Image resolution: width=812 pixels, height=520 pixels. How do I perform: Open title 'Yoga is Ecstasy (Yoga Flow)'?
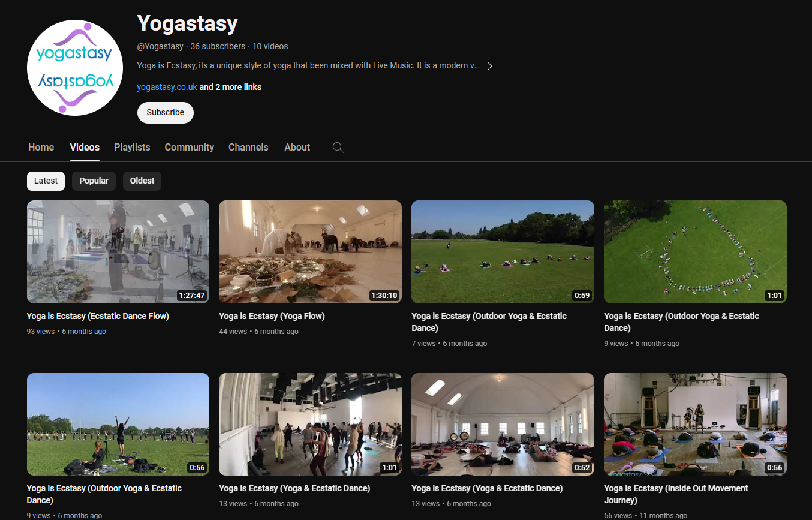(272, 317)
